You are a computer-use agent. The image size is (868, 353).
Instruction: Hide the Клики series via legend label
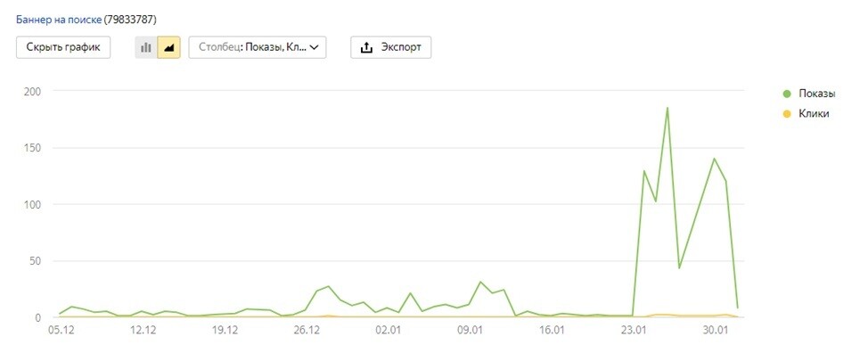coord(814,114)
